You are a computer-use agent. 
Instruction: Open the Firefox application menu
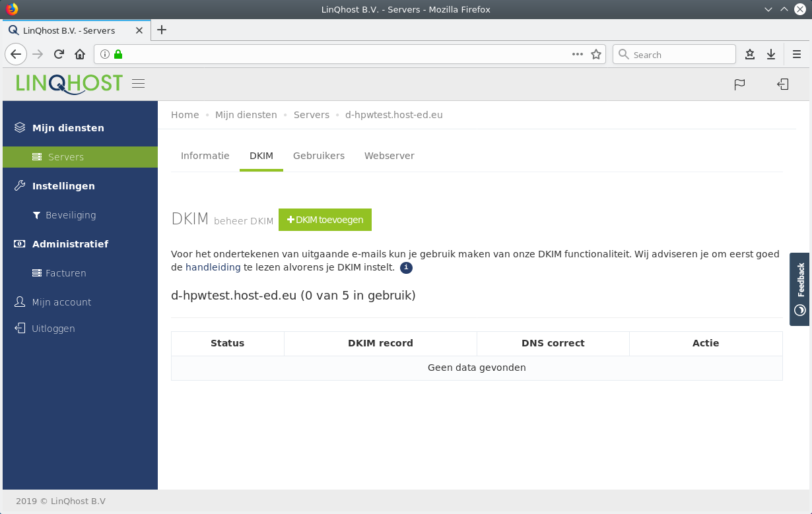click(x=797, y=55)
